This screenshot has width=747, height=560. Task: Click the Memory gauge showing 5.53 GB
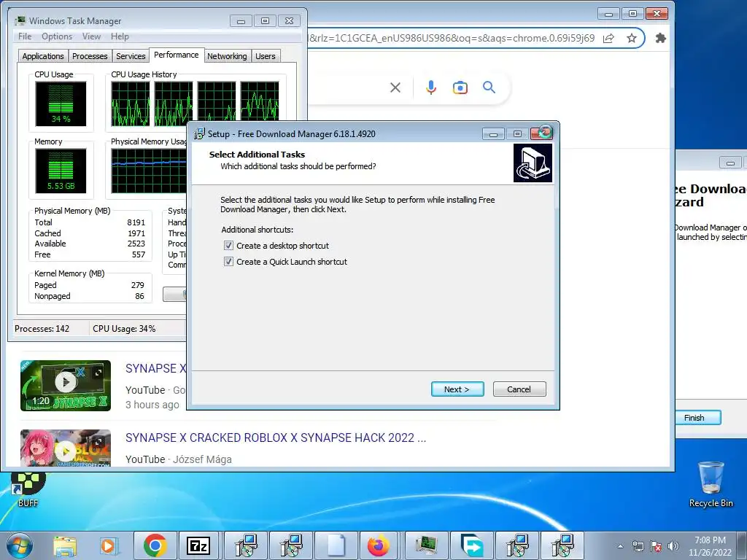[x=61, y=171]
